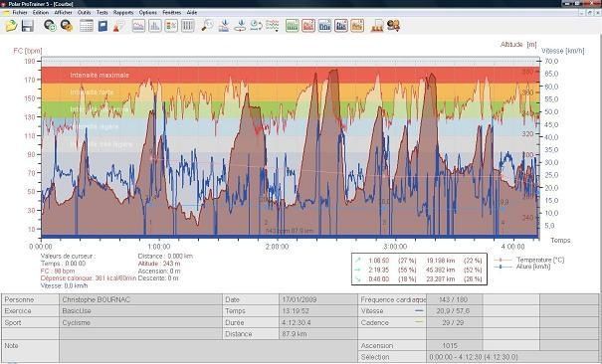Screen dimensions: 602x364
Task: Select the 'Christophe BOURNAC' person field
Action: [x=140, y=299]
